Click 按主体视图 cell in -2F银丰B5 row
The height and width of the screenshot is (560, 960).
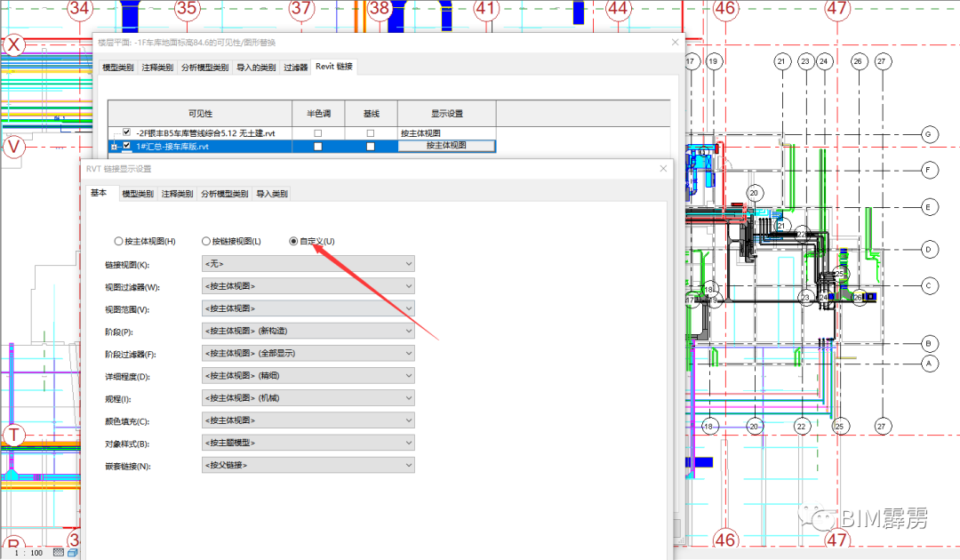click(446, 132)
